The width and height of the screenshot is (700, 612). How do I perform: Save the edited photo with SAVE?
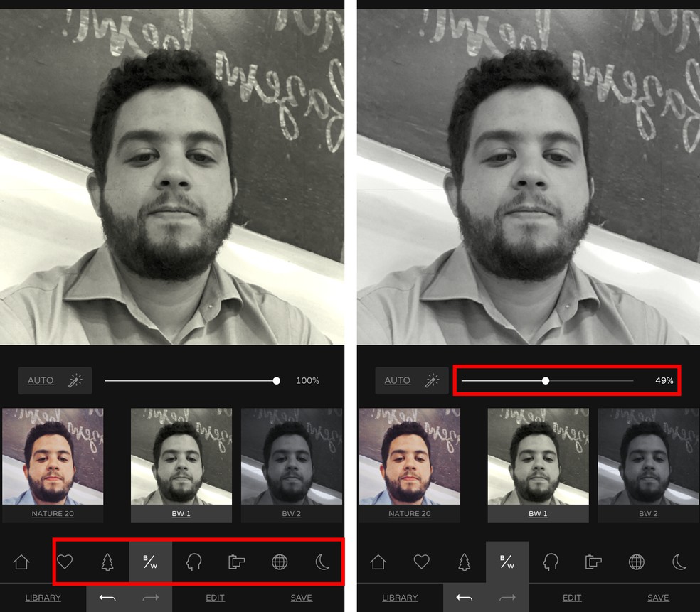301,598
